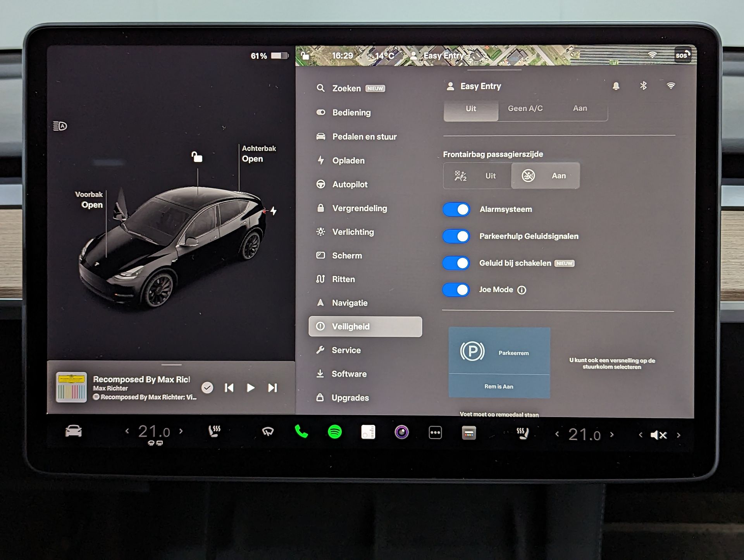This screenshot has width=744, height=560.
Task: Increase passenger temperature with right arrow
Action: tap(612, 435)
